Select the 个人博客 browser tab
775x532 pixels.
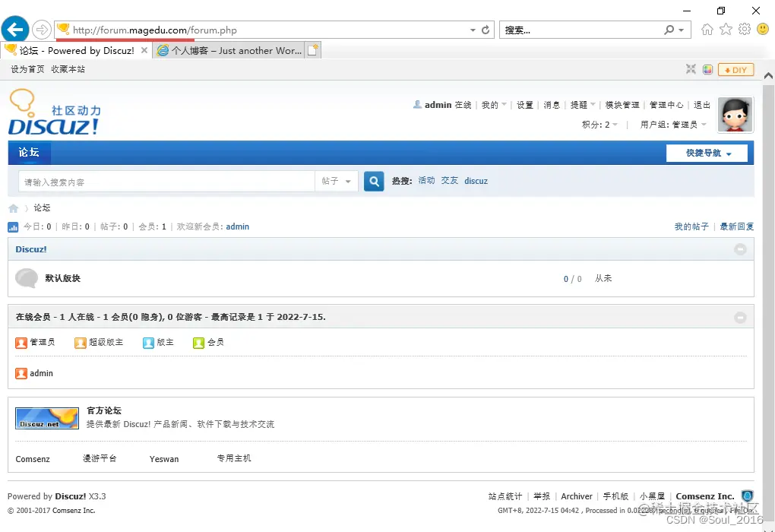228,49
